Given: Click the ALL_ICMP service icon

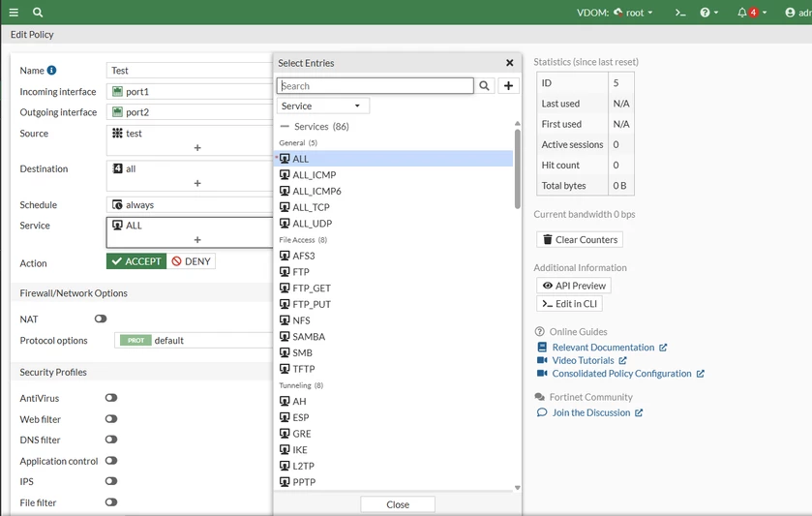Looking at the screenshot, I should tap(285, 174).
